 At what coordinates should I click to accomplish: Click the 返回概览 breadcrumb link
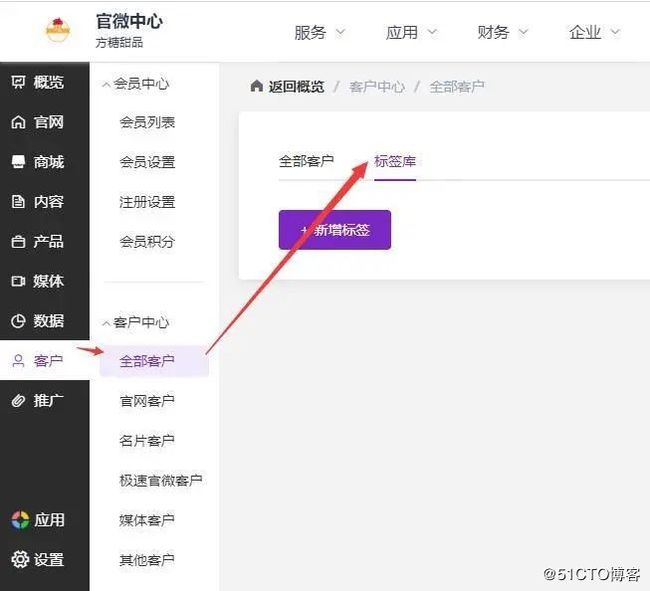pyautogui.click(x=296, y=87)
